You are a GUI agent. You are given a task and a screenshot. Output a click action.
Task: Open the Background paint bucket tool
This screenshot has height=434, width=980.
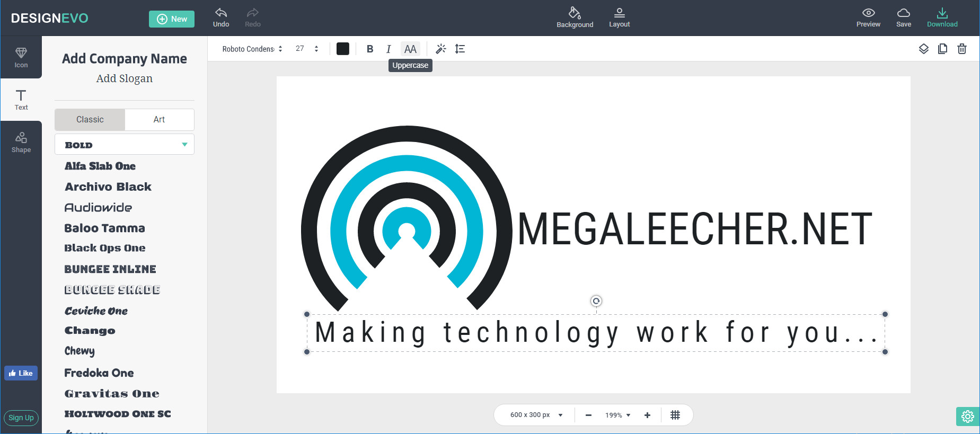coord(575,17)
